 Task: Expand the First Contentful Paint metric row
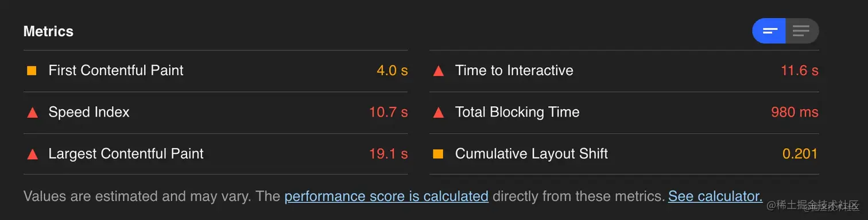coord(216,71)
